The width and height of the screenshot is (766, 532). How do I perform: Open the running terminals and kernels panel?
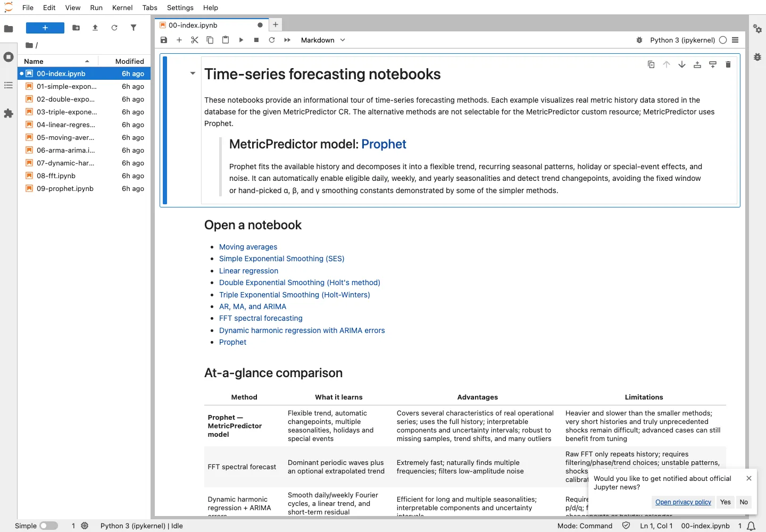9,57
